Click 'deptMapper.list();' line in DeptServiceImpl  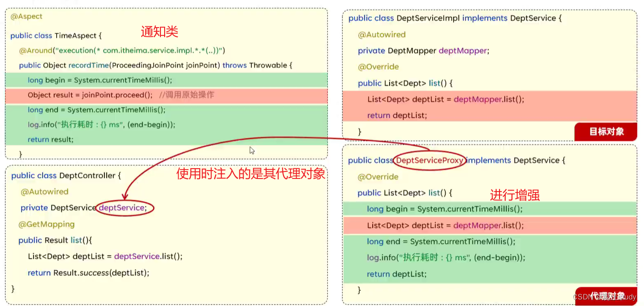click(x=446, y=100)
